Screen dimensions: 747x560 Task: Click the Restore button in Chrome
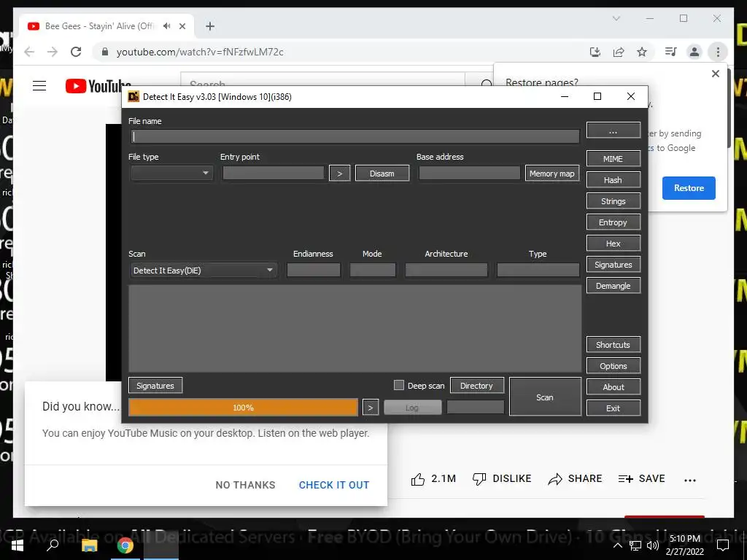point(689,188)
